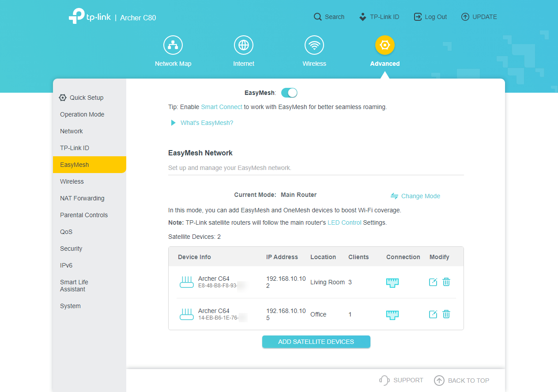The width and height of the screenshot is (558, 392).
Task: Click the Main Router mode label
Action: (x=298, y=195)
